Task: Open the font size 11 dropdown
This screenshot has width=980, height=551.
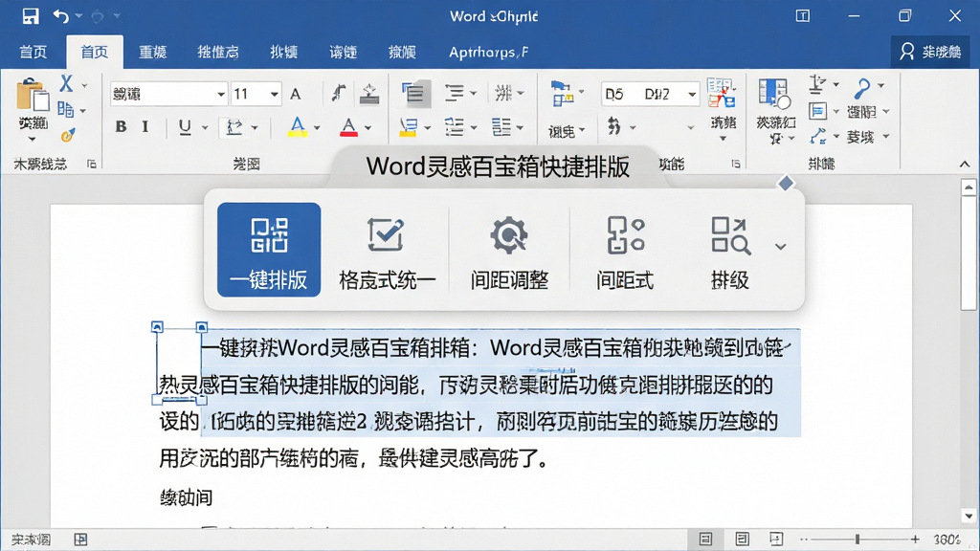Action: click(x=274, y=94)
